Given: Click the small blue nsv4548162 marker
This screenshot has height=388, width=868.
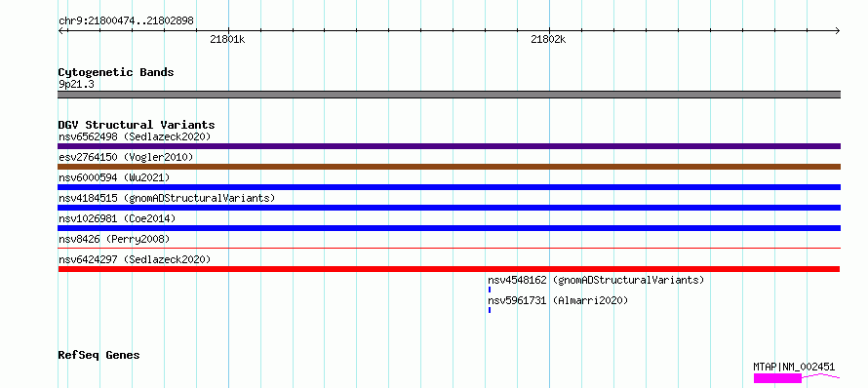Looking at the screenshot, I should pos(490,290).
